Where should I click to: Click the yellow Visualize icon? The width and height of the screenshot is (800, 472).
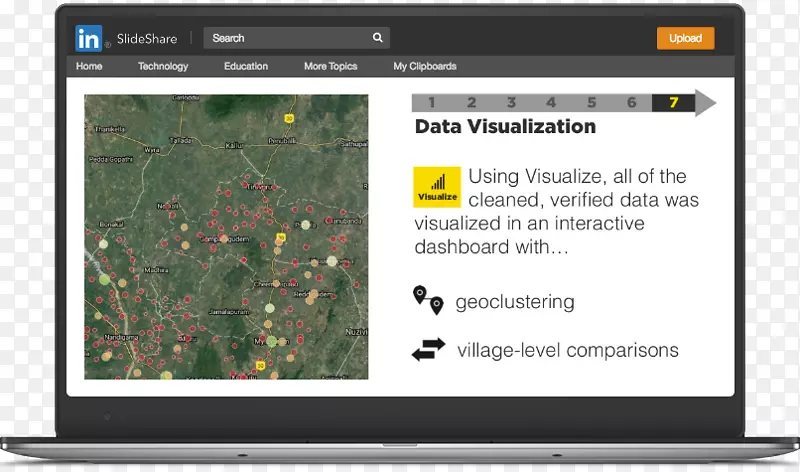(x=437, y=187)
